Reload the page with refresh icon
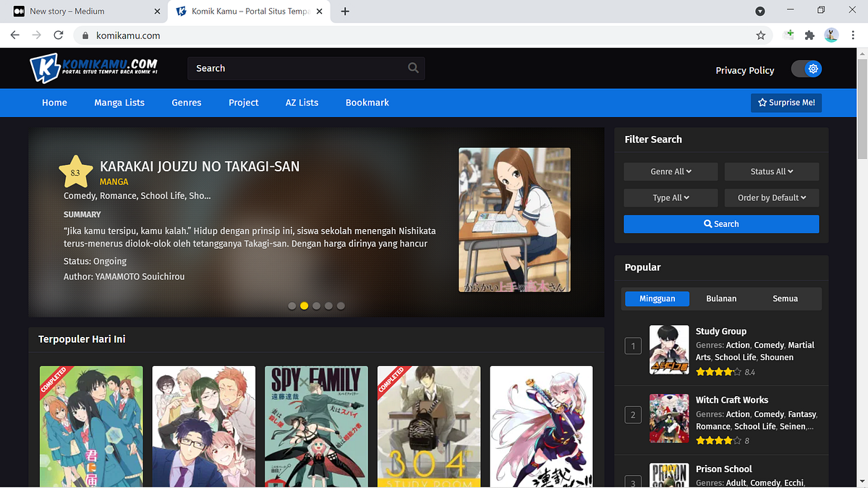The width and height of the screenshot is (868, 488). click(x=59, y=35)
